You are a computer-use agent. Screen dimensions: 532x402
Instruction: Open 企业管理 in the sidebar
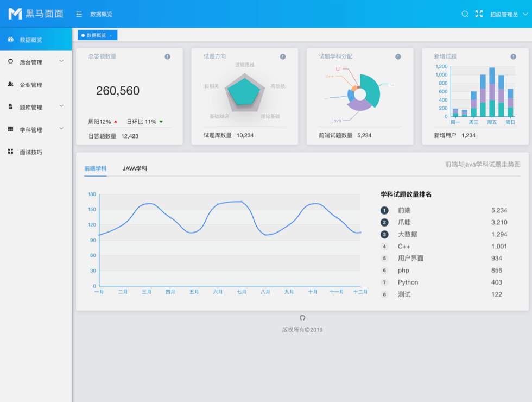(31, 85)
